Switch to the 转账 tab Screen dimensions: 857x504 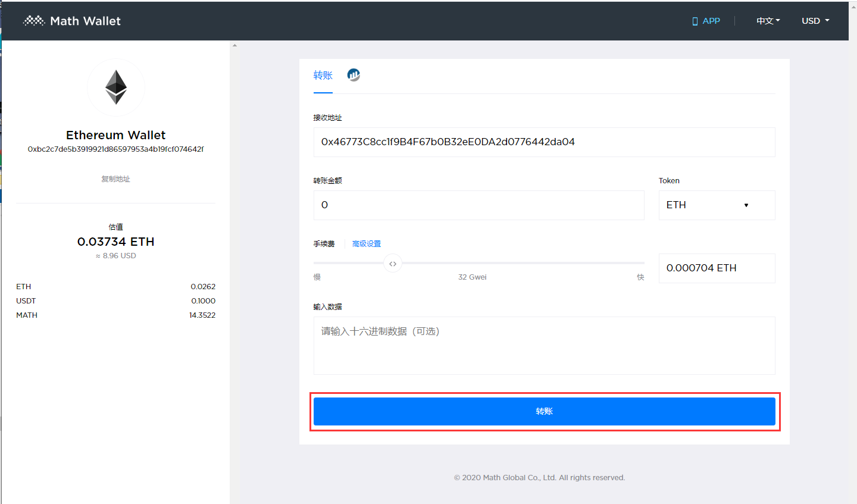[x=323, y=76]
